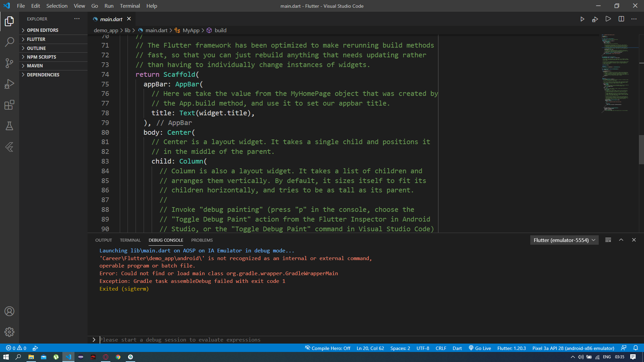
Task: Open the Go menu
Action: (x=95, y=6)
